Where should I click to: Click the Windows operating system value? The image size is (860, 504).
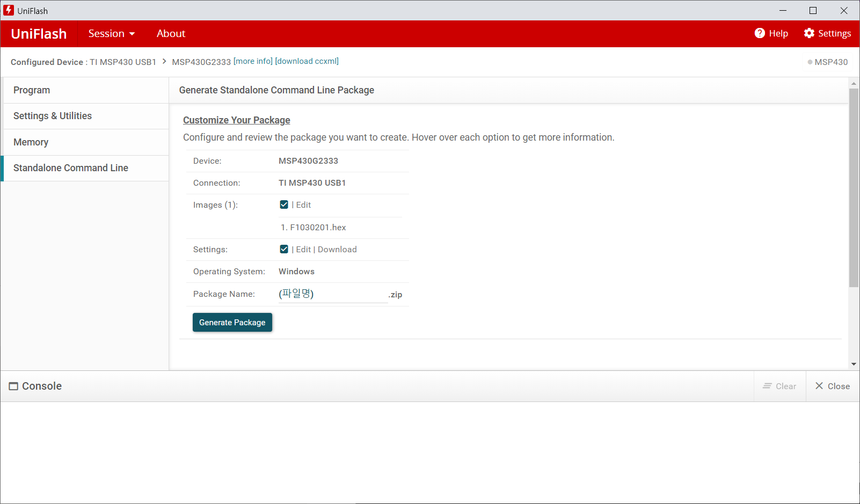(296, 272)
